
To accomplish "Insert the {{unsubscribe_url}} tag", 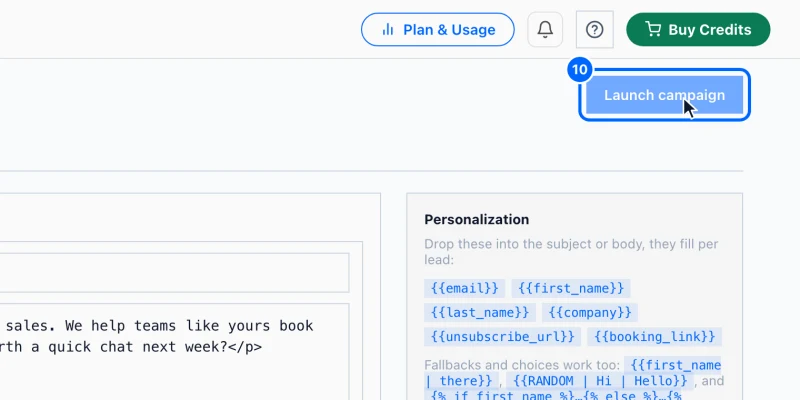I will pos(503,336).
